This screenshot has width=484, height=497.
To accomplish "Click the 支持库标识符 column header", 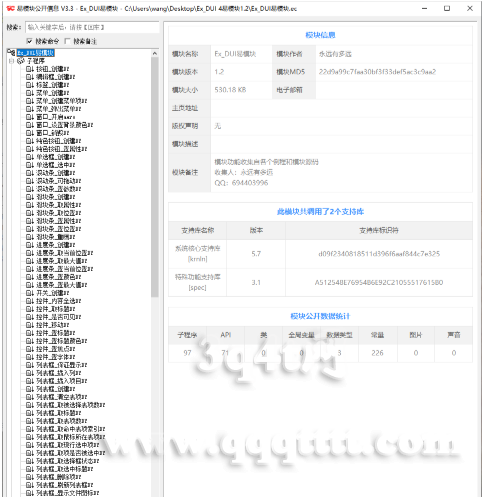I will tap(379, 230).
